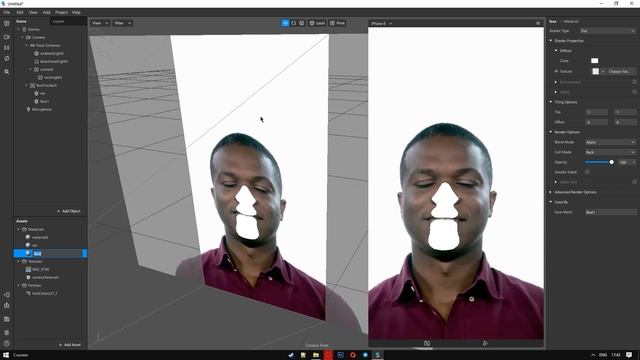Click the layout panel icon in left sidebar
Screen dimensions: 640x360
click(7, 23)
